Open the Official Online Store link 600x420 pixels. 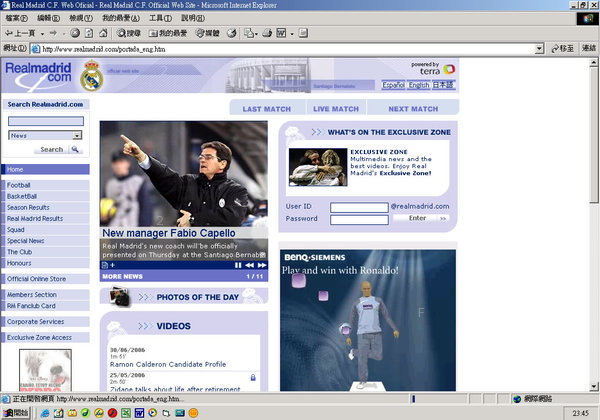pos(45,279)
